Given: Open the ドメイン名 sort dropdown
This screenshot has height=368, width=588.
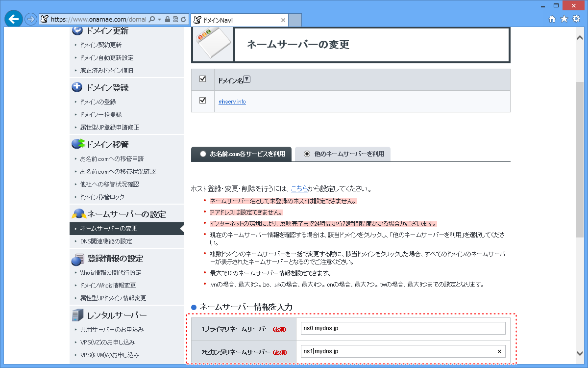Looking at the screenshot, I should pyautogui.click(x=247, y=79).
